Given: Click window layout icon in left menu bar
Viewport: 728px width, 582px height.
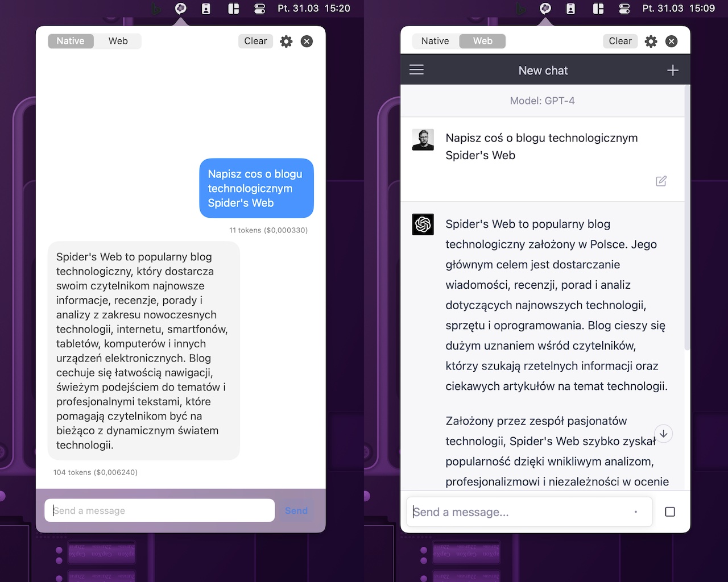Looking at the screenshot, I should click(x=233, y=9).
